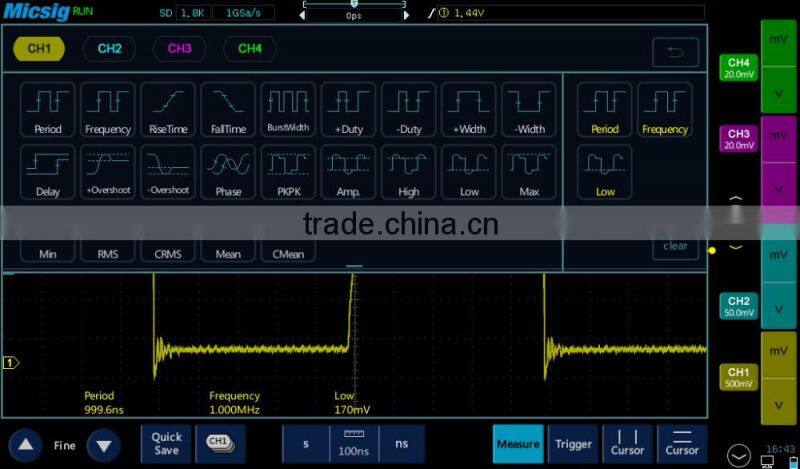Remove the selected Frequency measurement in right panel

(665, 110)
